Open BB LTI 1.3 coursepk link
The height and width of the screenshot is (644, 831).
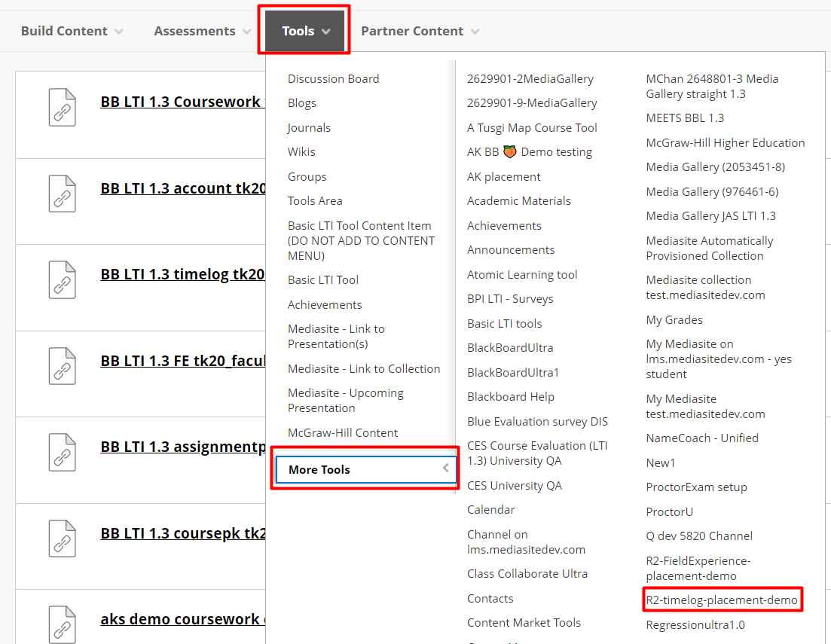(x=183, y=534)
